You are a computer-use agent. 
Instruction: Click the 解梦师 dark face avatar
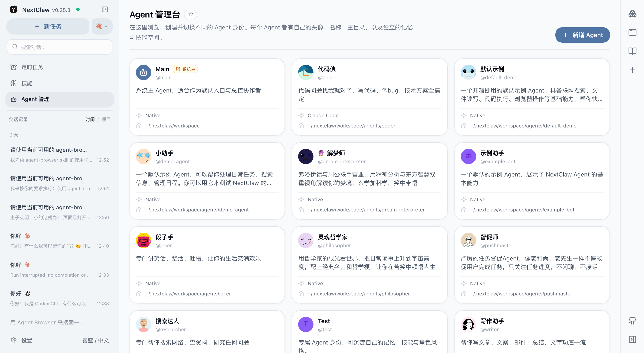coord(306,156)
